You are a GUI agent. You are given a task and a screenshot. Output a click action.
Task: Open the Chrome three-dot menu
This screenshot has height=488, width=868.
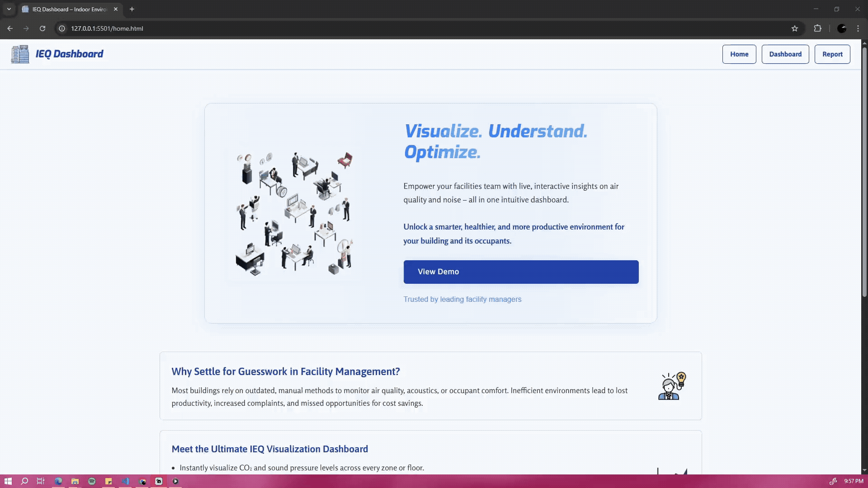tap(858, 28)
